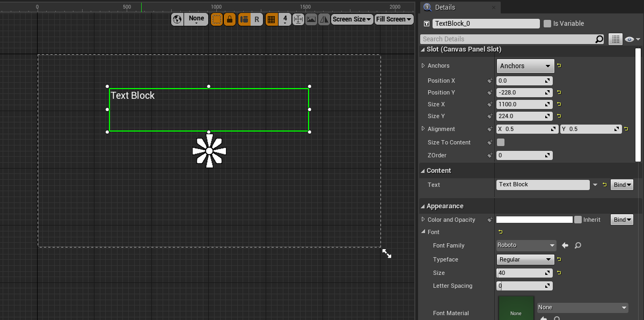Reset font Size to default value
The image size is (644, 320).
pyautogui.click(x=559, y=273)
